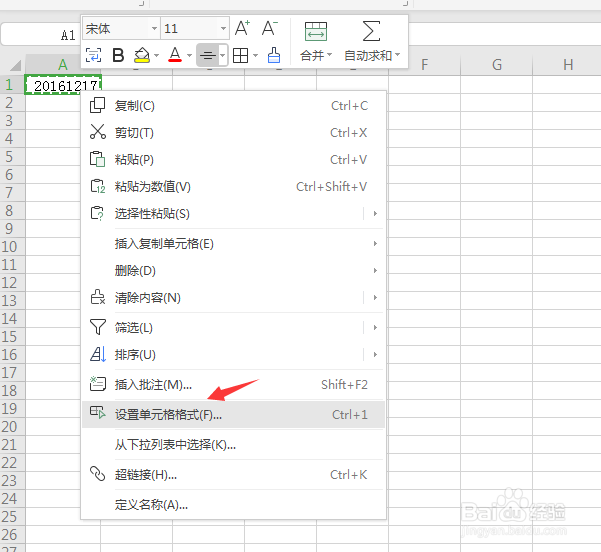
Task: Choose 复制(C) from the context menu
Action: 233,105
